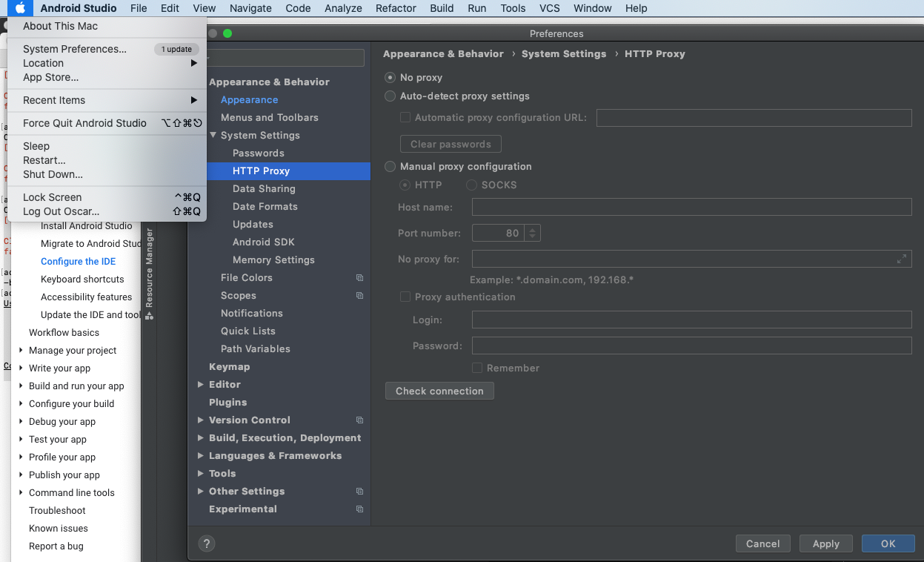Choose the SOCKS proxy type radio
This screenshot has width=924, height=562.
(471, 185)
